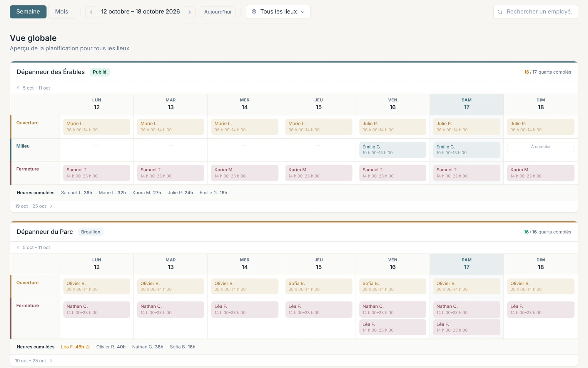
Task: Click Marie L. 32h in Heures cumulées
Action: pos(112,193)
